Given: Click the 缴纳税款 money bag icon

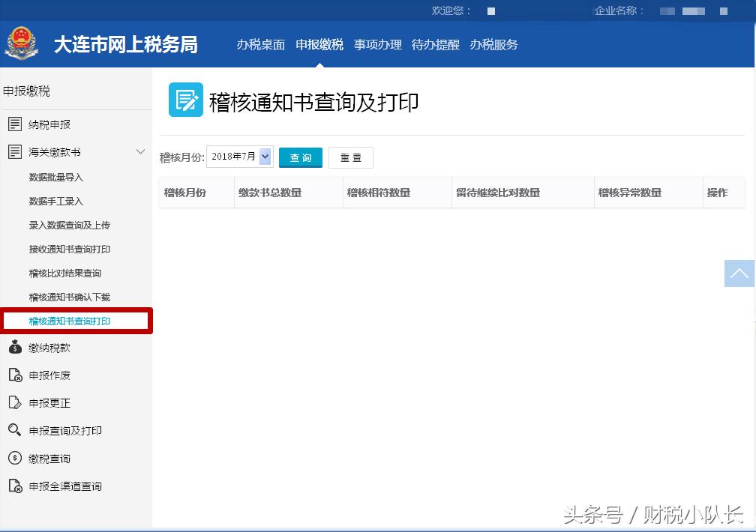Looking at the screenshot, I should click(x=13, y=347).
